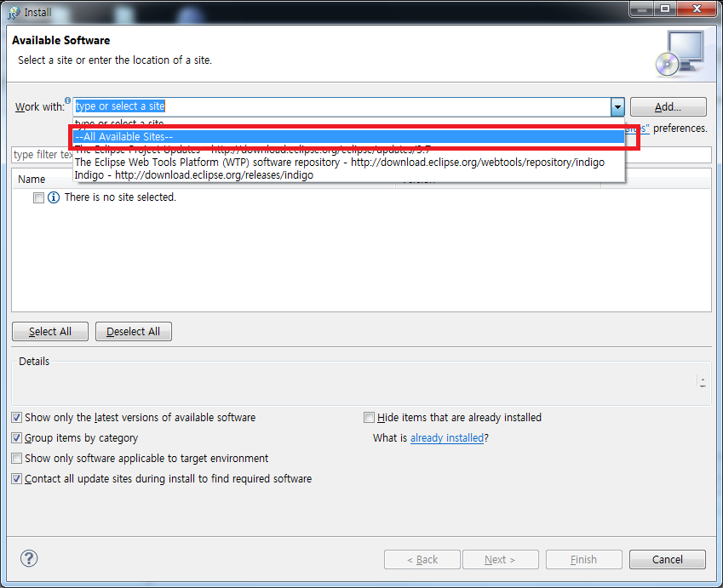
Task: Click the install wizard computer and CD image
Action: pos(680,53)
